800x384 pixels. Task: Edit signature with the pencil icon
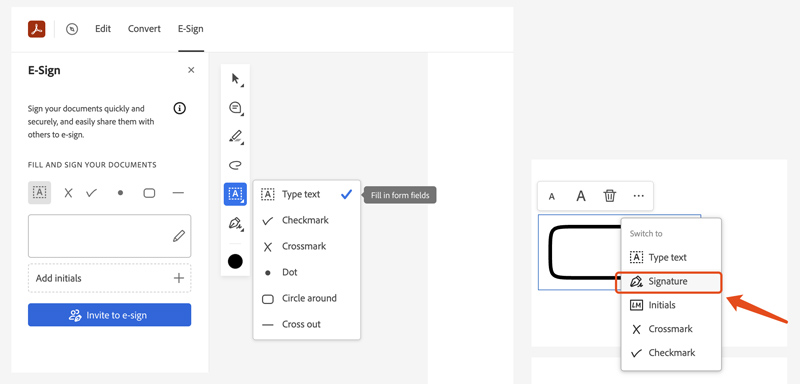179,236
